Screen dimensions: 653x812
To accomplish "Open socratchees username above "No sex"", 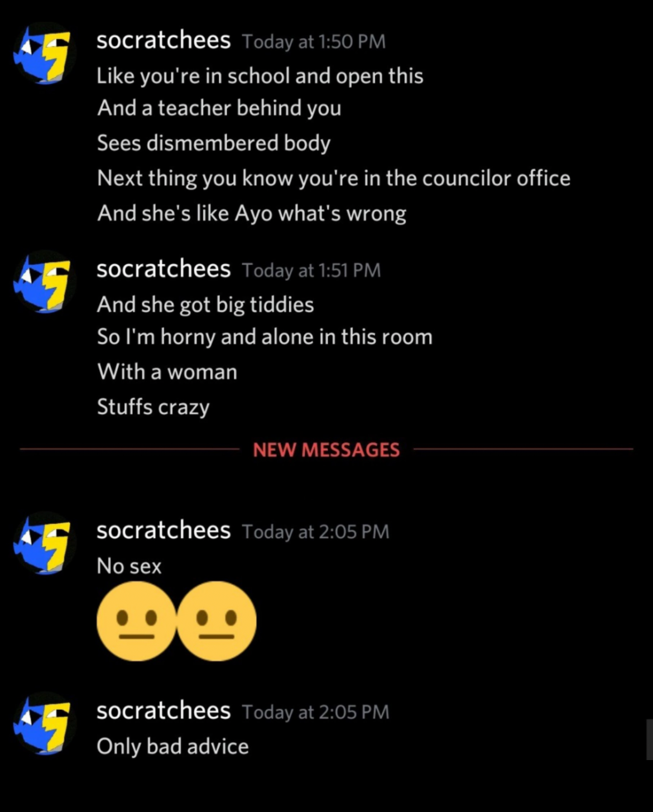I will coord(164,531).
